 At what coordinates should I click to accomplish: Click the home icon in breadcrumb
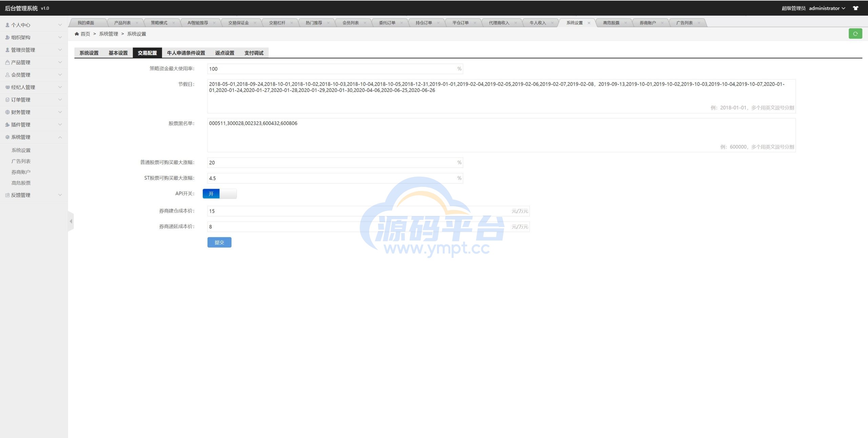point(77,34)
